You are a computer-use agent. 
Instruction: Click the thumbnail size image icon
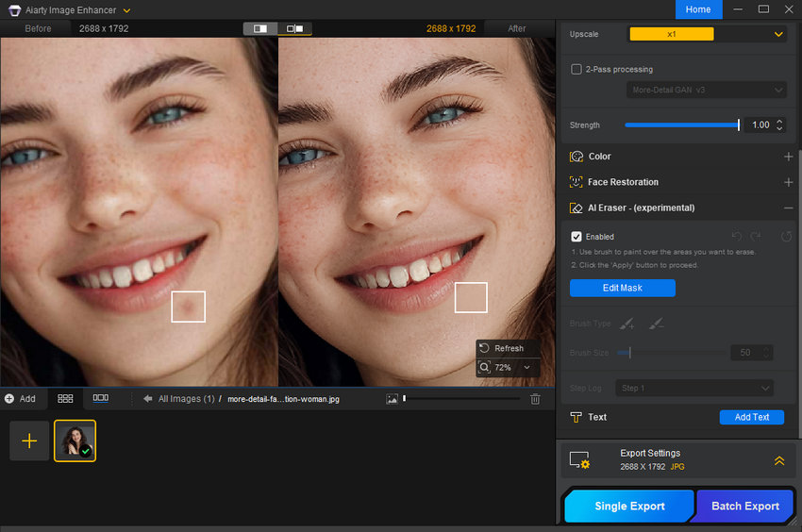pos(392,399)
